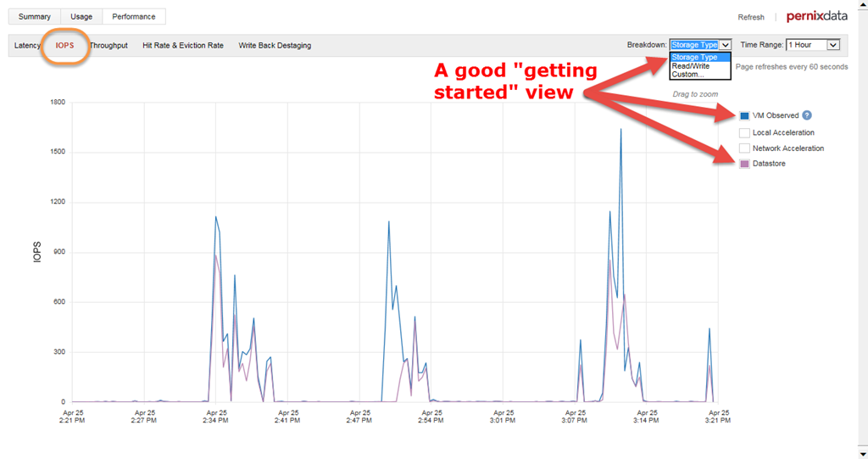View Hit Rate & Eviction Rate
The width and height of the screenshot is (868, 459).
pos(183,46)
